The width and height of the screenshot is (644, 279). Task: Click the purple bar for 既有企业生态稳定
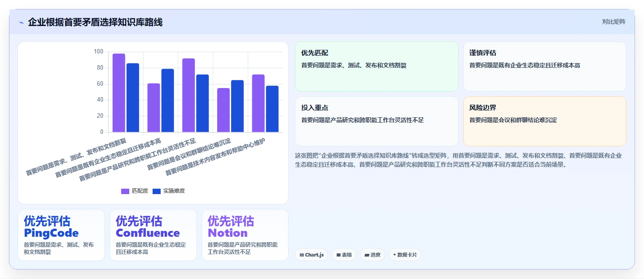tap(153, 108)
